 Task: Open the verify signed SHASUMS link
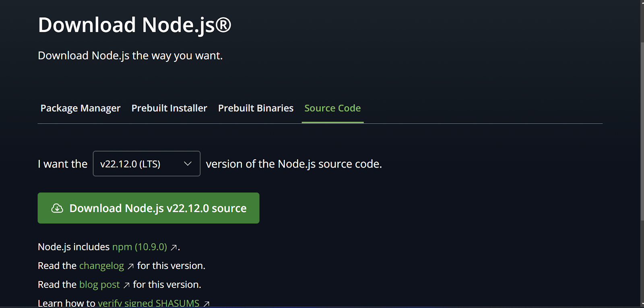(x=149, y=303)
